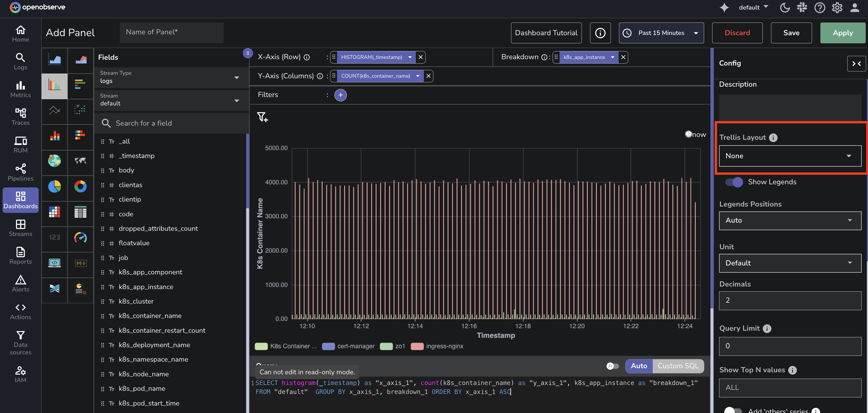
Task: Click the Discard button
Action: 737,33
